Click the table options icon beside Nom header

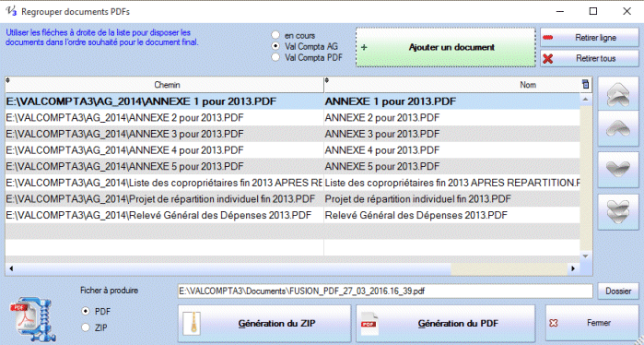(586, 85)
